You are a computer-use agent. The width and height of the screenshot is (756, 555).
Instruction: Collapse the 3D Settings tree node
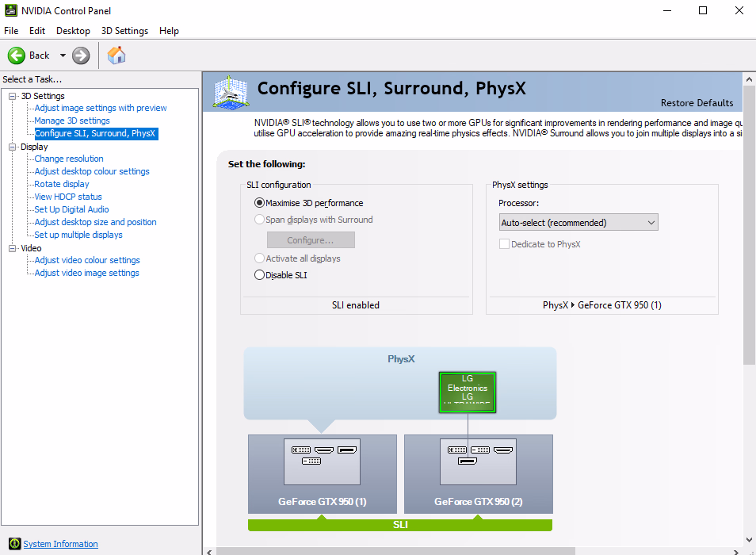click(13, 97)
